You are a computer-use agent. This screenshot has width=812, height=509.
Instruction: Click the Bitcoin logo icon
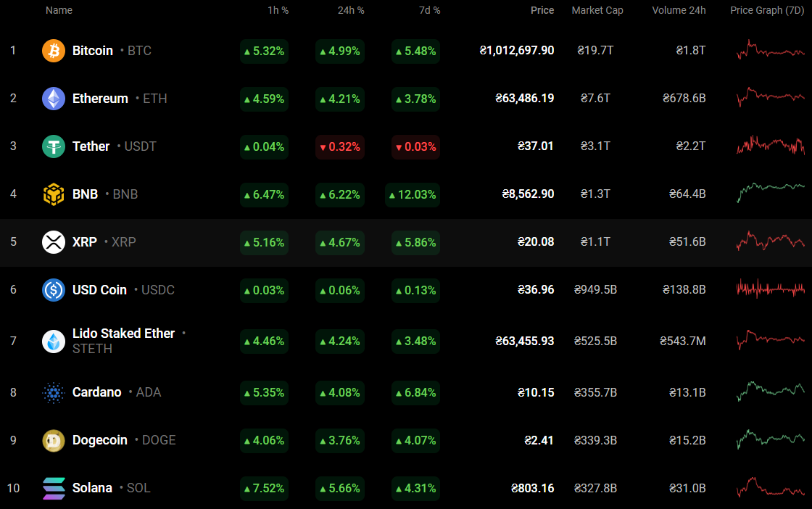tap(53, 51)
